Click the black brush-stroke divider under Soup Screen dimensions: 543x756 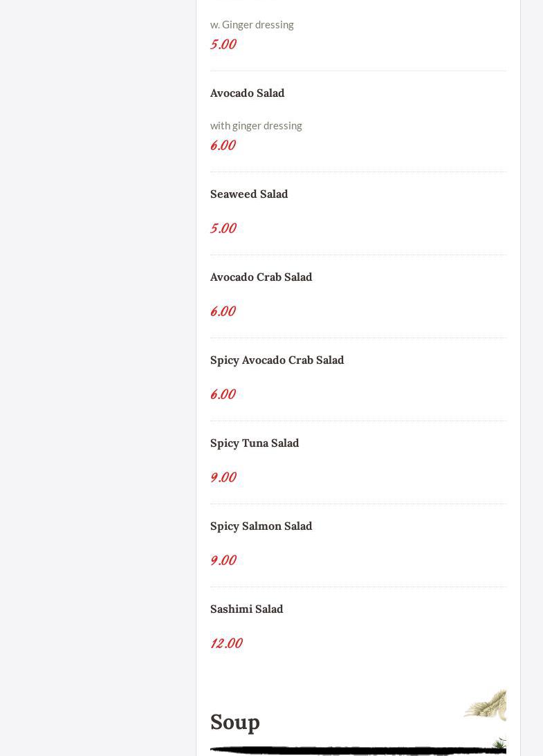(x=346, y=750)
